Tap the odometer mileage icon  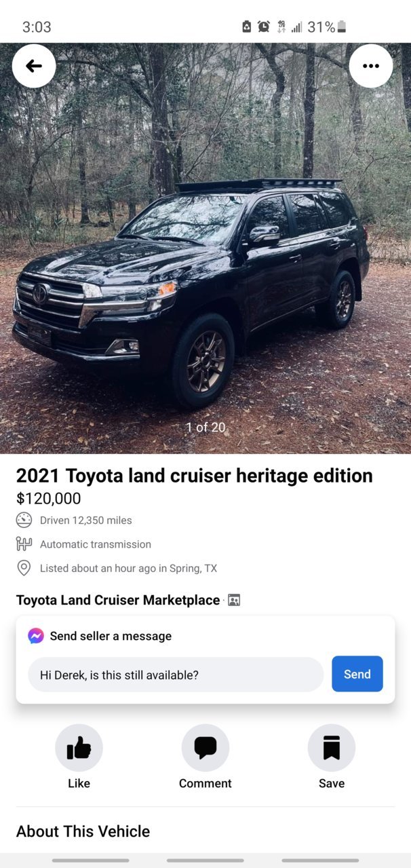click(24, 521)
